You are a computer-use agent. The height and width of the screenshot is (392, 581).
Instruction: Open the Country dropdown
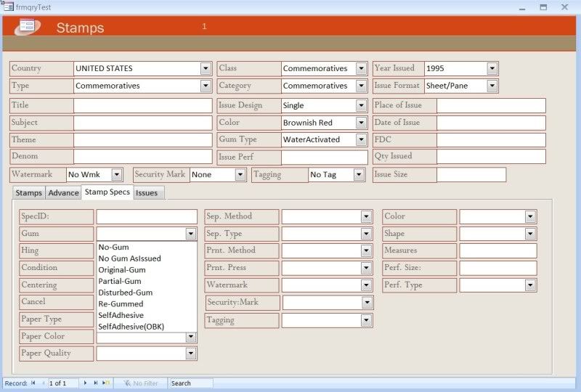pos(206,68)
